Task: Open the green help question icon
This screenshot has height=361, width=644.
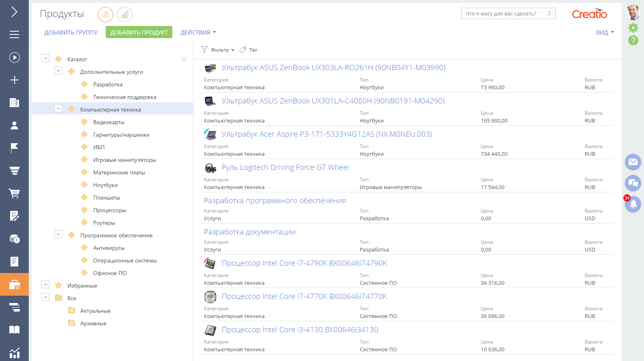Action: (x=633, y=40)
